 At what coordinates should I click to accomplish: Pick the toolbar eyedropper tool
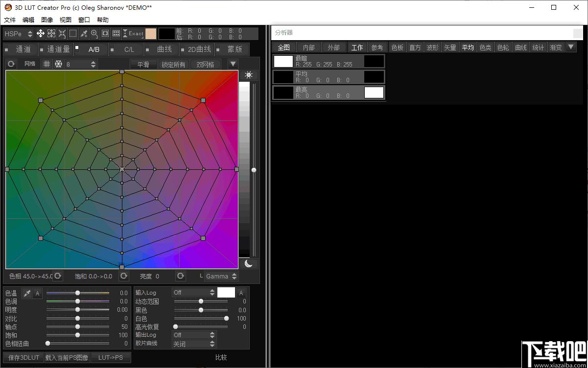[84, 34]
